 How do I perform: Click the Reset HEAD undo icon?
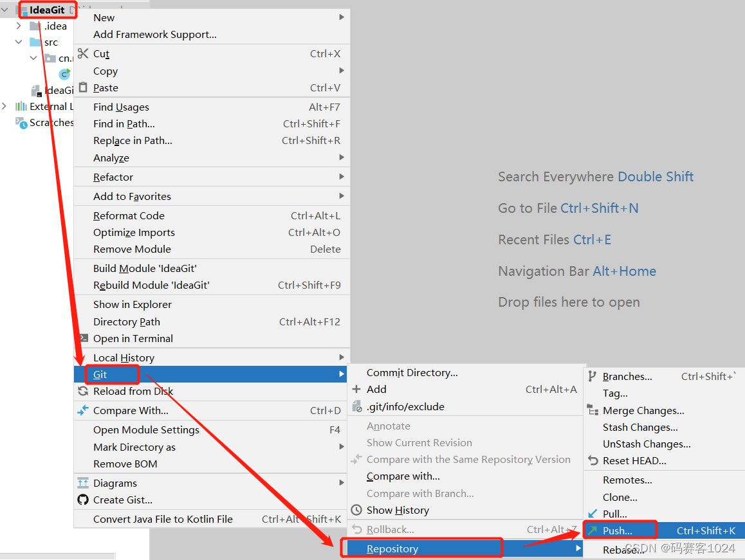coord(593,460)
